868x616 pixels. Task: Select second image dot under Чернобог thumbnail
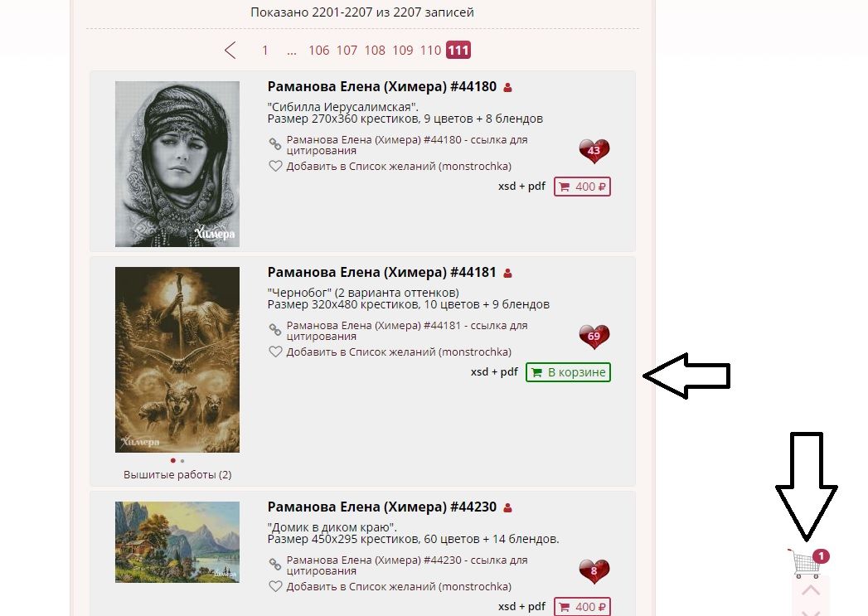click(x=182, y=460)
